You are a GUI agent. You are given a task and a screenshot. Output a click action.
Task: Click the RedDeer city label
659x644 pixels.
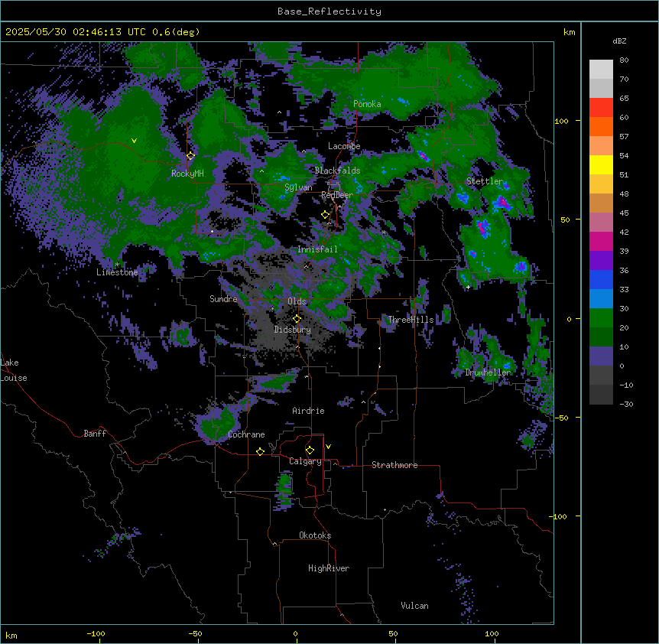click(337, 195)
